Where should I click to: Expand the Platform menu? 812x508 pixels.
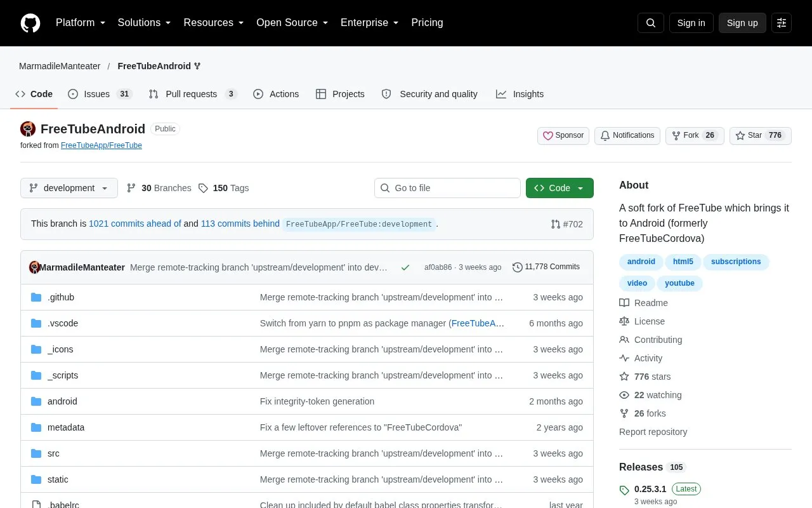(81, 23)
